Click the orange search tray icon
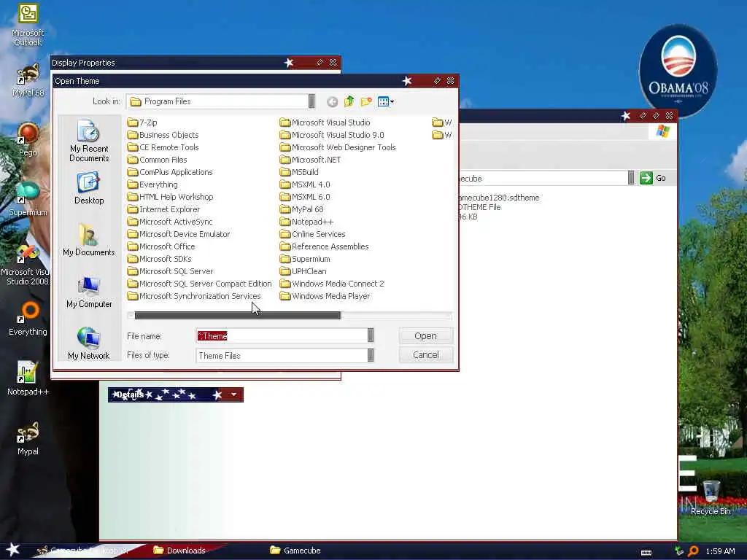The width and height of the screenshot is (747, 560). coord(693,551)
